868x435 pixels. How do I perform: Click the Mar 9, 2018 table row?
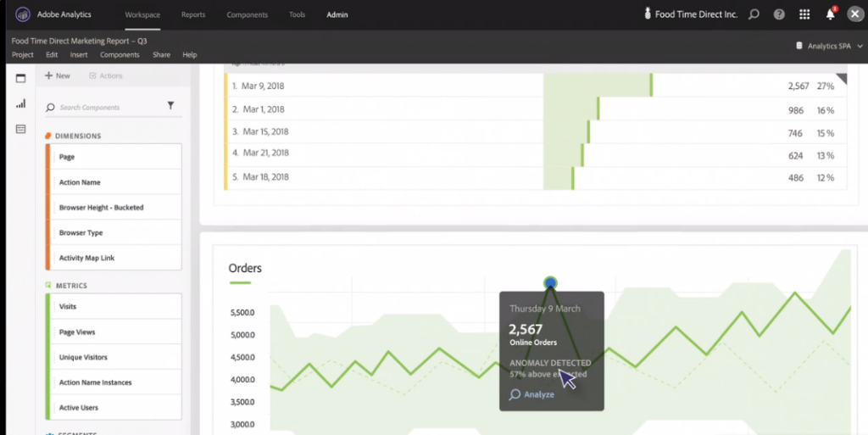pyautogui.click(x=536, y=86)
